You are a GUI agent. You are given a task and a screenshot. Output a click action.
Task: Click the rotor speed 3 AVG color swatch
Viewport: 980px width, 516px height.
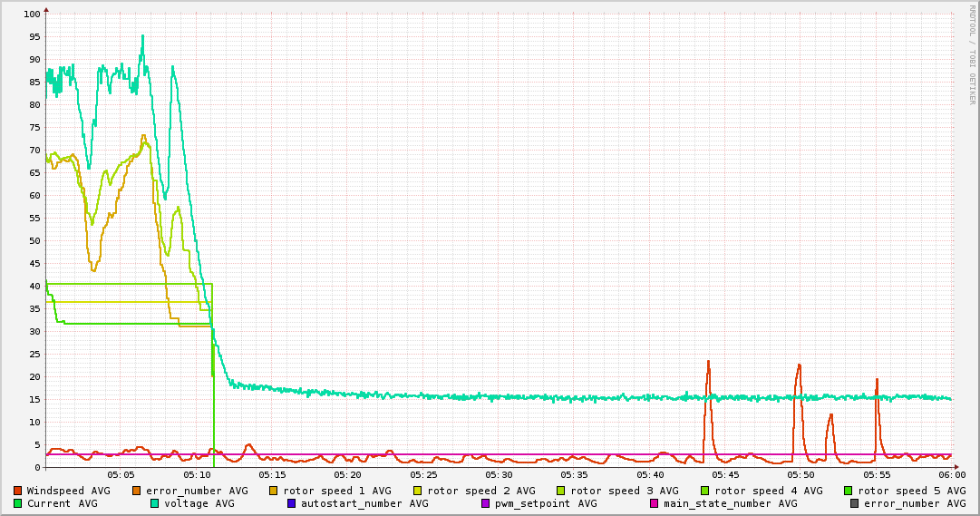(x=562, y=491)
